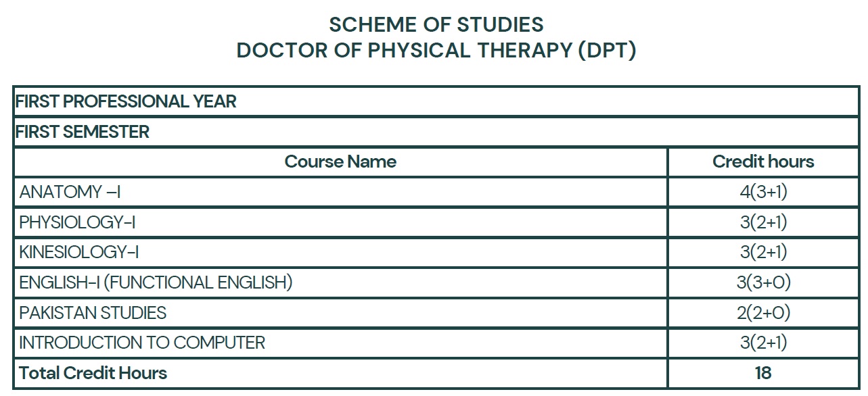Select the DOCTOR OF PHYSICAL THERAPY (DPT) title
The width and height of the screenshot is (868, 396).
[436, 51]
